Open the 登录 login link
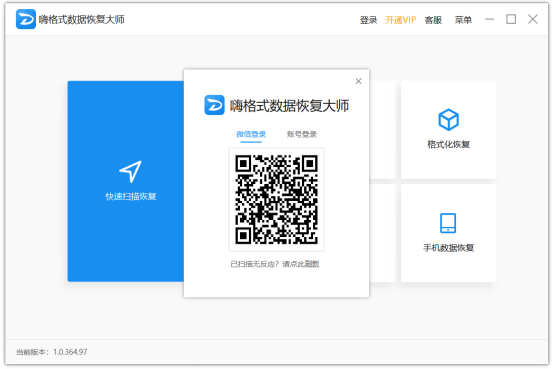 (x=368, y=20)
